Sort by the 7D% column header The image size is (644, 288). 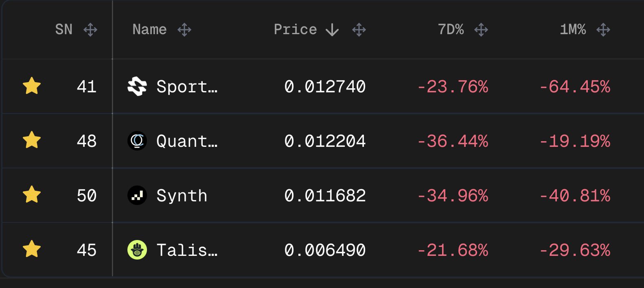tap(451, 30)
